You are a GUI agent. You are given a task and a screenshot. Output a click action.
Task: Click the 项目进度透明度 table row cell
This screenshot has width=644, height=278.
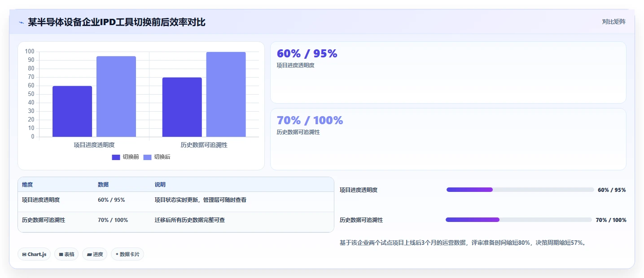(x=41, y=200)
